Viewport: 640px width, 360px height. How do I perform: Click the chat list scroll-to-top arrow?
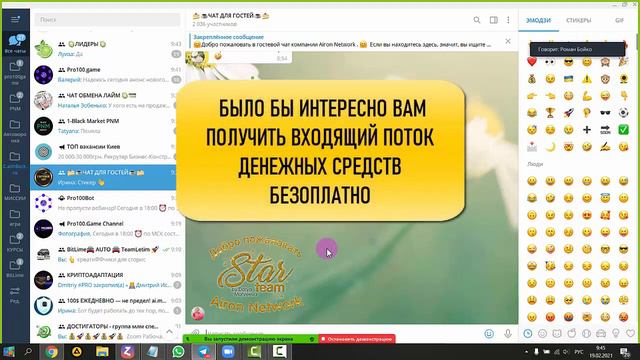pos(169,331)
